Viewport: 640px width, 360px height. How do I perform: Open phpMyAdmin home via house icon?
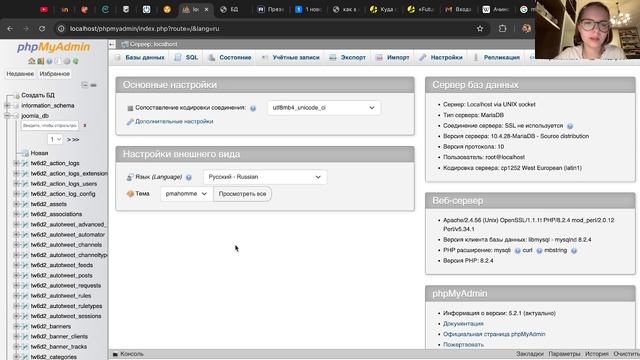[31, 61]
